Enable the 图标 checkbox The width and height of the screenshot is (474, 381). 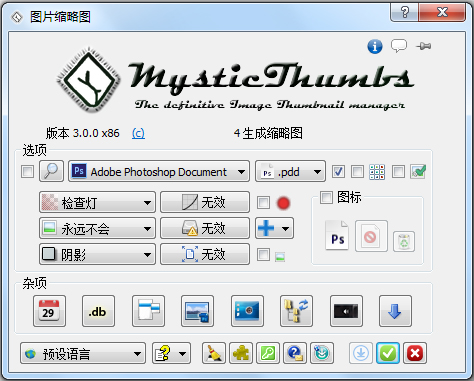click(x=326, y=197)
